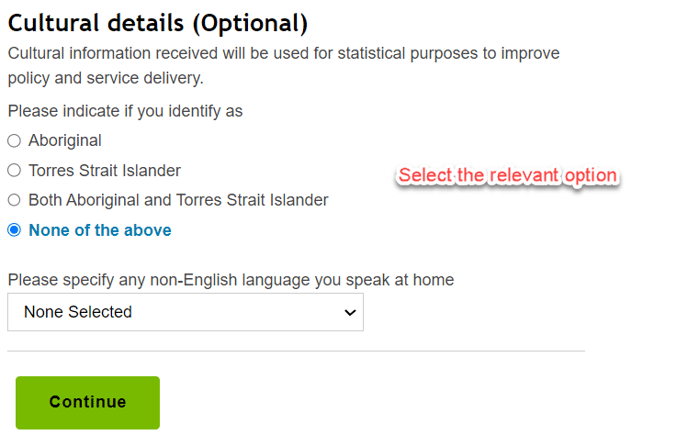Click the red 'Select the relevant option' annotation
The height and width of the screenshot is (435, 688).
click(x=508, y=175)
